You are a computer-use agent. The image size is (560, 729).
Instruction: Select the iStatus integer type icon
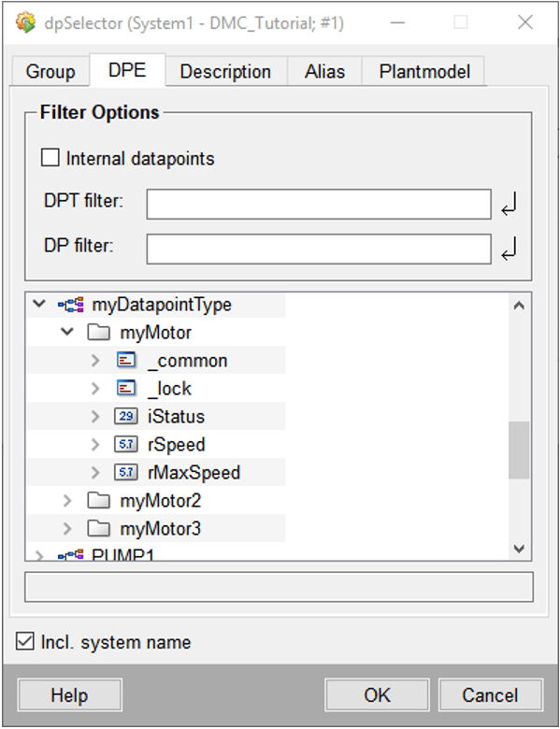126,416
